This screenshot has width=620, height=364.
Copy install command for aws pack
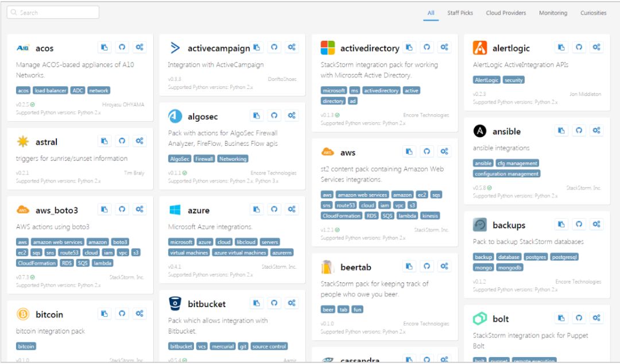[409, 152]
